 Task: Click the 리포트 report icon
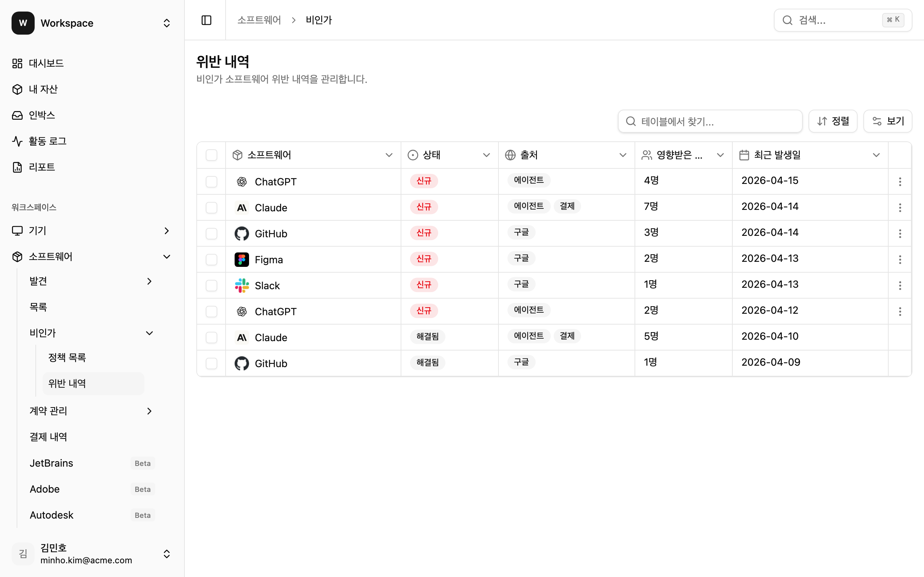(17, 167)
